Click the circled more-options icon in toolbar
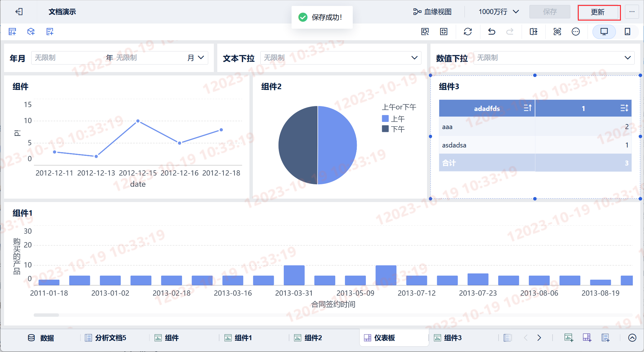Screen dimensions: 644x352 pos(576,31)
